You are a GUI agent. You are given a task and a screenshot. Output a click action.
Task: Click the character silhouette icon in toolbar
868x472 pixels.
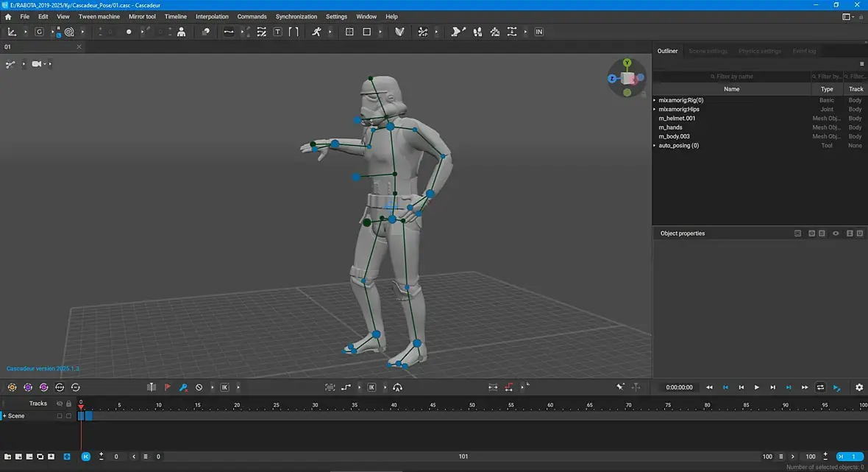click(181, 32)
